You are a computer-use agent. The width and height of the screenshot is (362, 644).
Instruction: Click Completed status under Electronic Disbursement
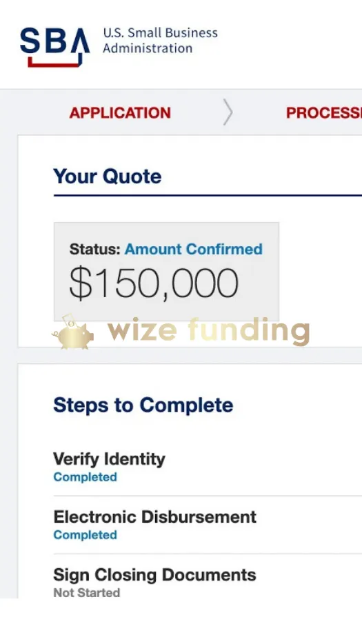coord(85,535)
